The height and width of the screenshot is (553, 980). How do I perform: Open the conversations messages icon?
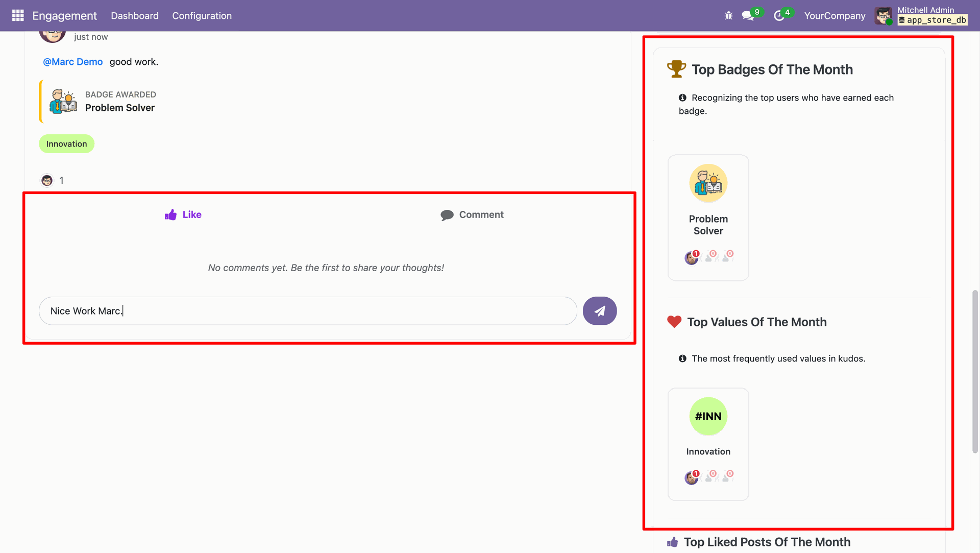point(748,16)
